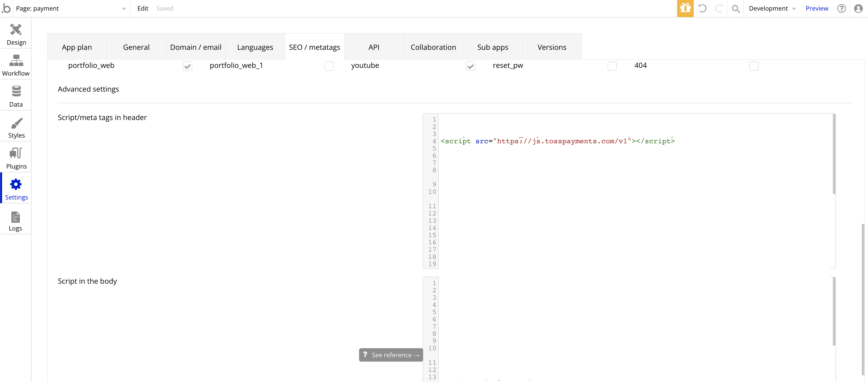868x382 pixels.
Task: Toggle the portfolio_web checkbox
Action: (x=188, y=66)
